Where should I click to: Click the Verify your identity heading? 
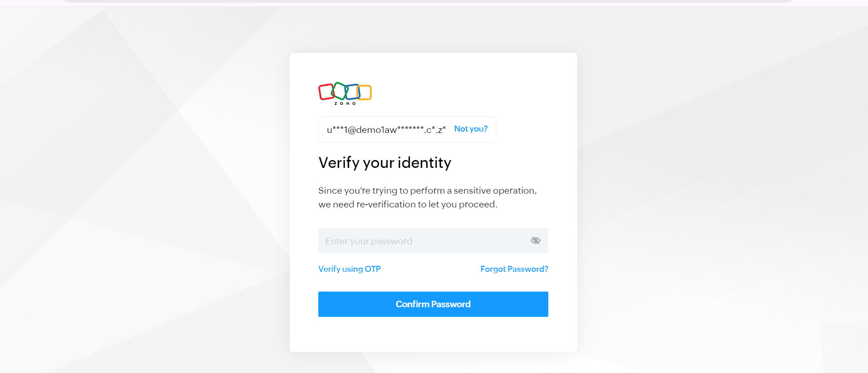(385, 163)
